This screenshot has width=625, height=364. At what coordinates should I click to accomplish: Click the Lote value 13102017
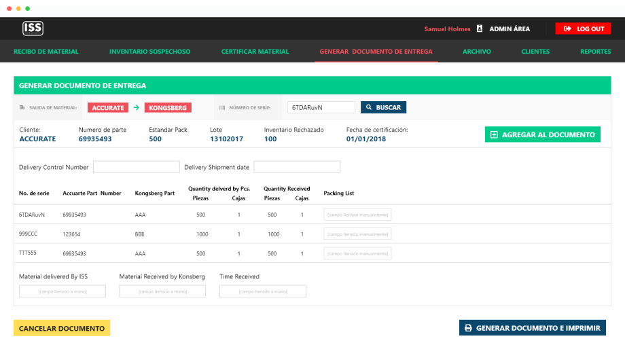[x=226, y=139]
